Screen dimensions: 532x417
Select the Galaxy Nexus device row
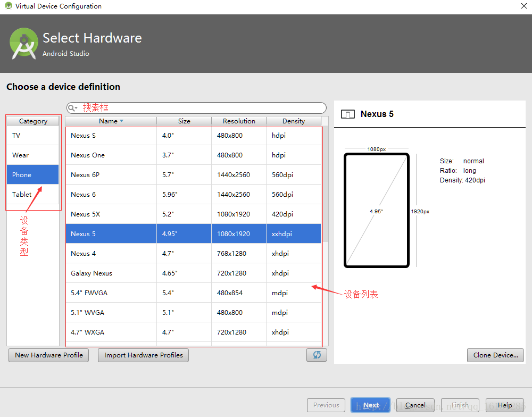coord(194,273)
